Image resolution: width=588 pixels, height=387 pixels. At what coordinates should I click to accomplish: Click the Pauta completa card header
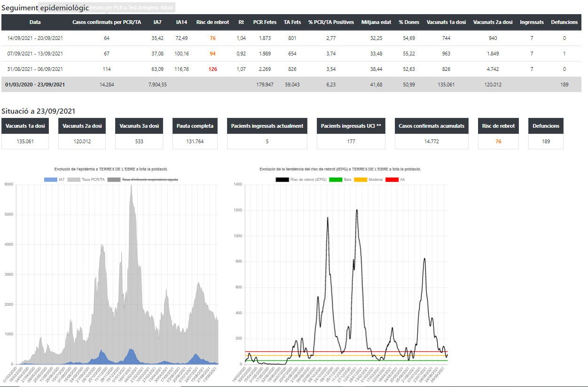click(x=195, y=126)
